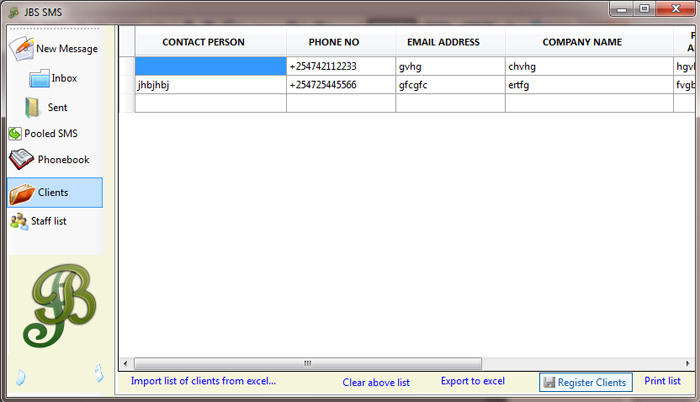Select phone number +254725445566 cell
700x402 pixels.
click(340, 85)
